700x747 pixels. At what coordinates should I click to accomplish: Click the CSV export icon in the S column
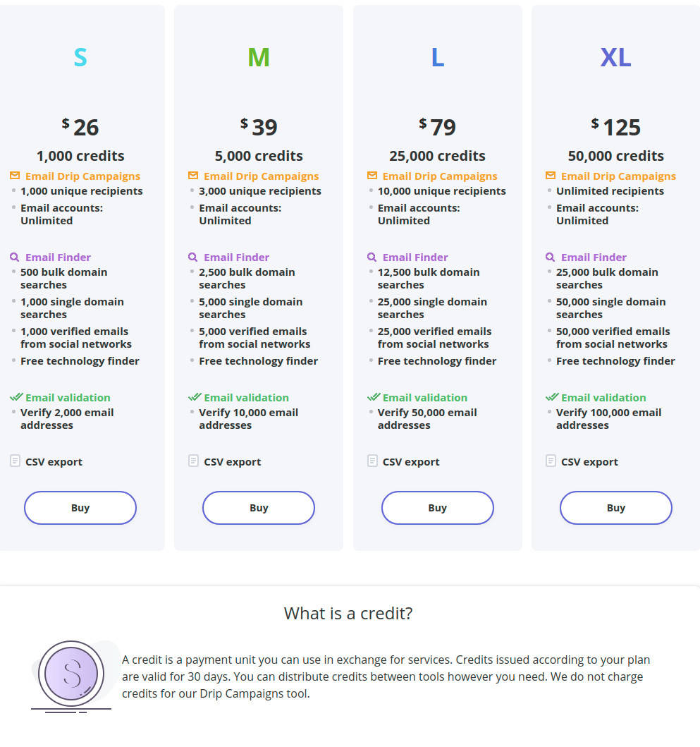tap(15, 461)
